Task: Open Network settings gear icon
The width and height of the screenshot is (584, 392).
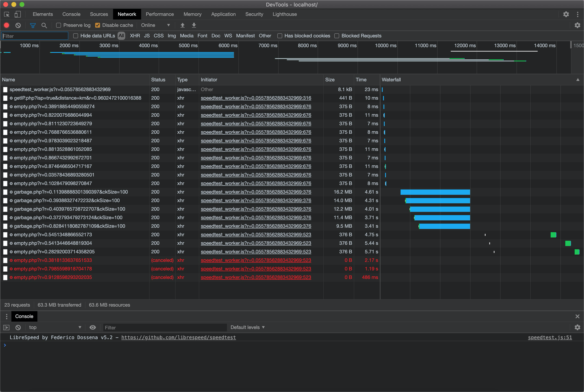Action: [577, 25]
